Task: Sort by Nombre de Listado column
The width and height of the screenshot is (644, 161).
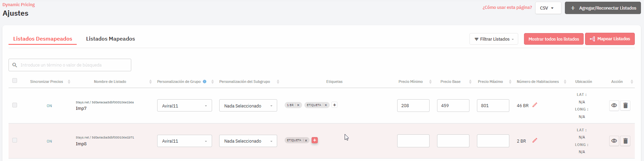Action: tap(150, 82)
